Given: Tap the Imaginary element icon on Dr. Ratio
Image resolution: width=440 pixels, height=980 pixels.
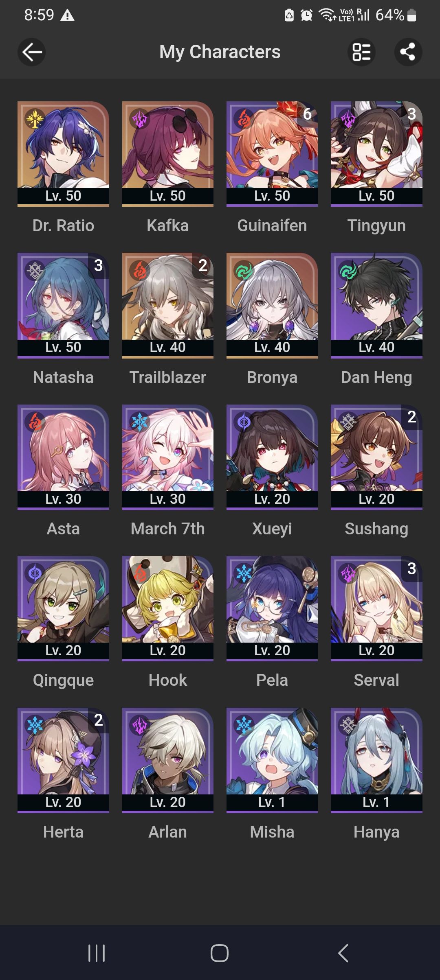Looking at the screenshot, I should 35,119.
